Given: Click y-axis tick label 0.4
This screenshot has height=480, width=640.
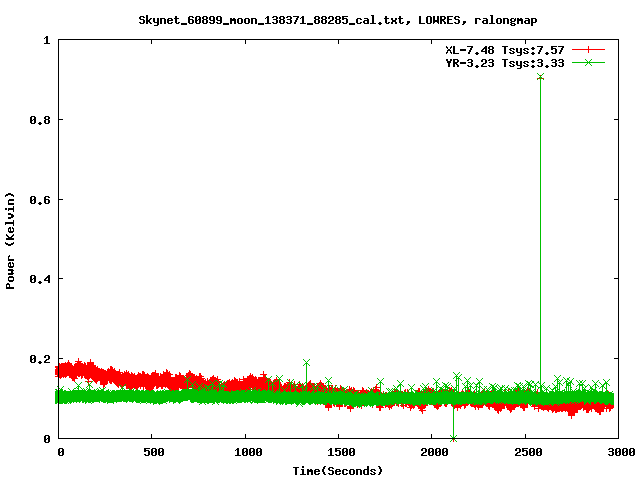Looking at the screenshot, I should (x=40, y=279).
